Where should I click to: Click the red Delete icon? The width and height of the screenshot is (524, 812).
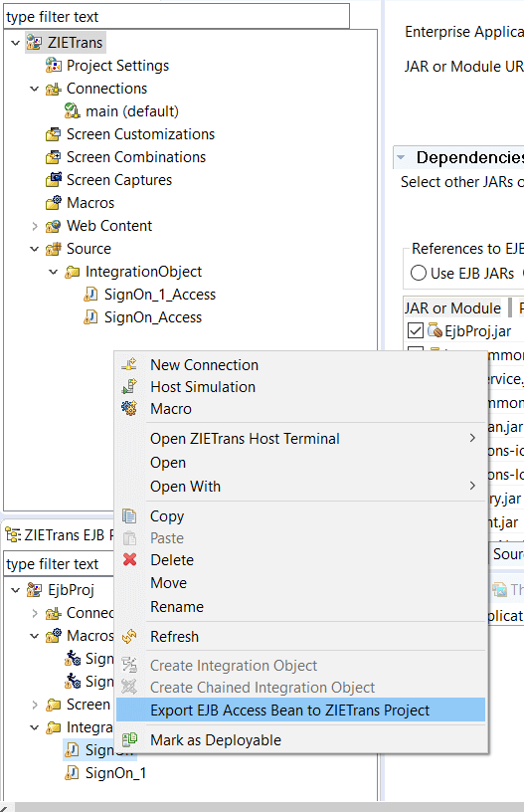coord(130,560)
